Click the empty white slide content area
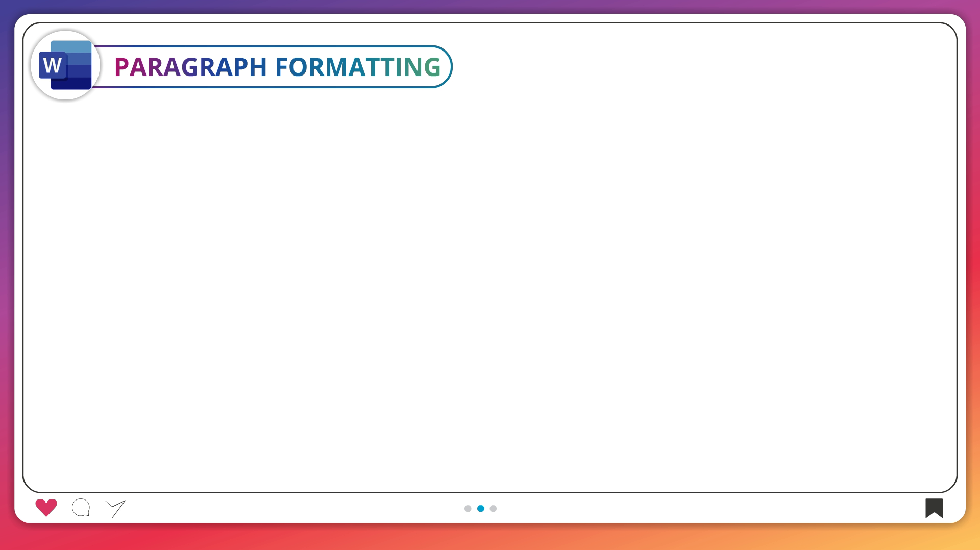980x550 pixels. (490, 286)
